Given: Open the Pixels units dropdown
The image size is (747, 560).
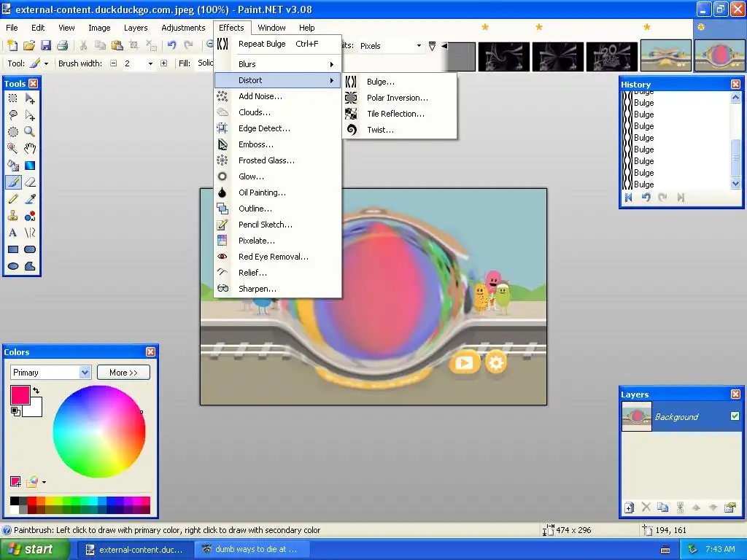Looking at the screenshot, I should [419, 46].
